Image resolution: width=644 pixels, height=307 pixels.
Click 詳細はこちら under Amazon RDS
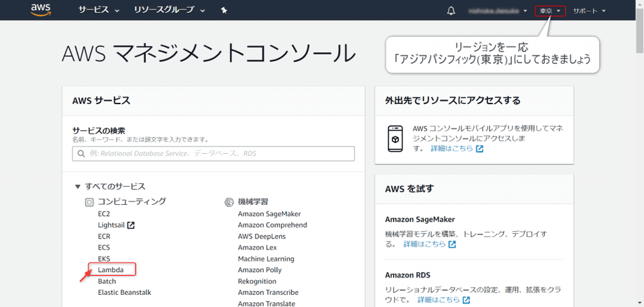(438, 300)
